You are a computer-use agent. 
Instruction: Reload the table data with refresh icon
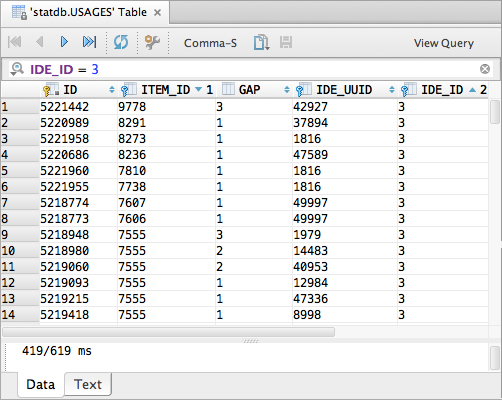click(121, 42)
